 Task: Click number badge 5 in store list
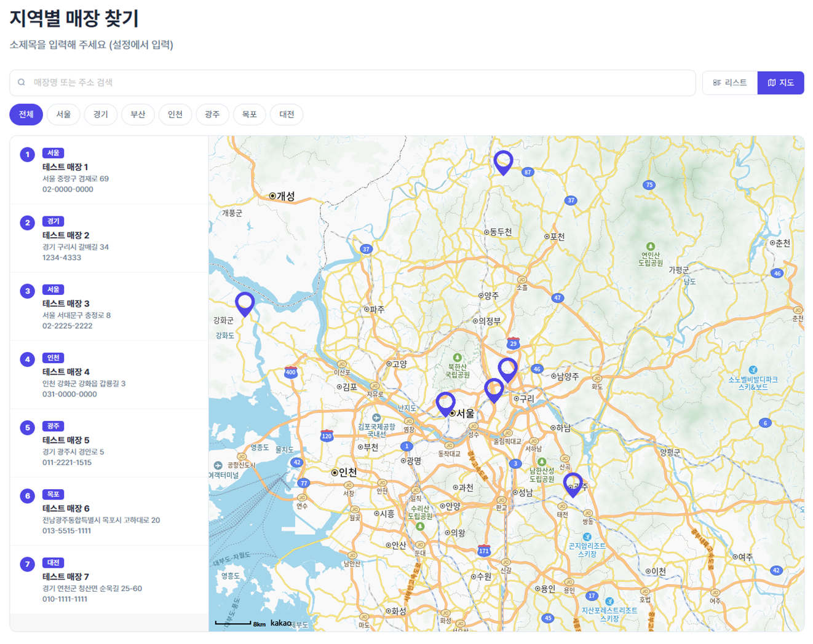27,427
